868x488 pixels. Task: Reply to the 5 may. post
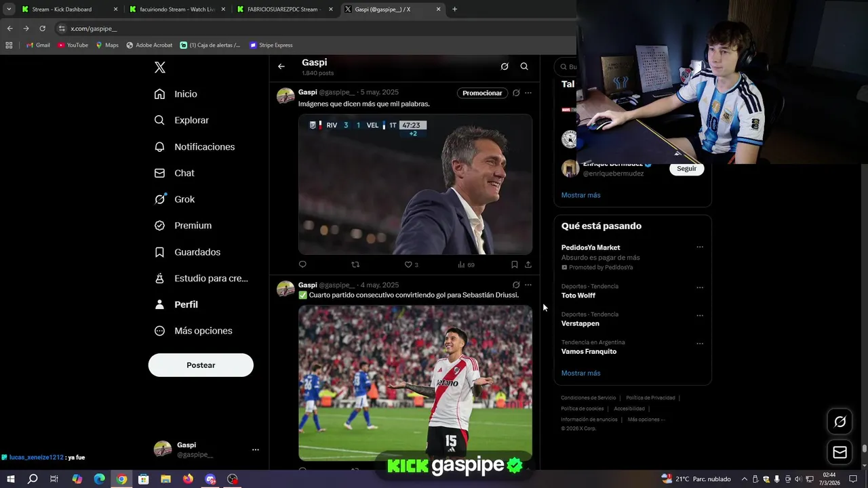coord(302,264)
